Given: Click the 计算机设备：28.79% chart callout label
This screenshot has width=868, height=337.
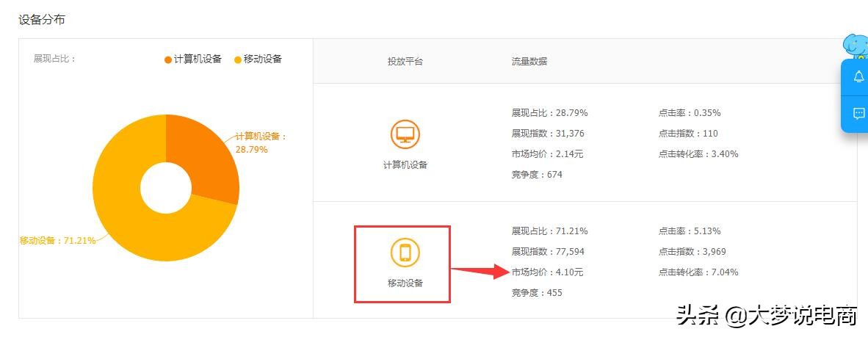Looking at the screenshot, I should click(261, 142).
